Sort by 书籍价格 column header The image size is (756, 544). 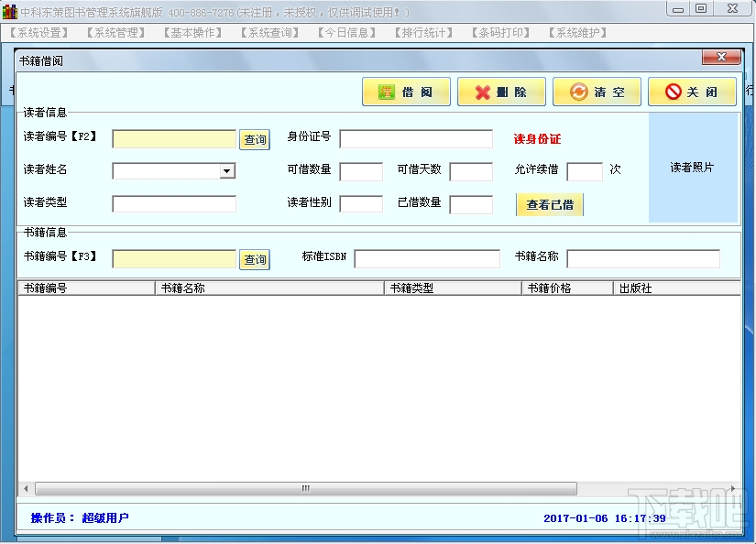point(567,288)
